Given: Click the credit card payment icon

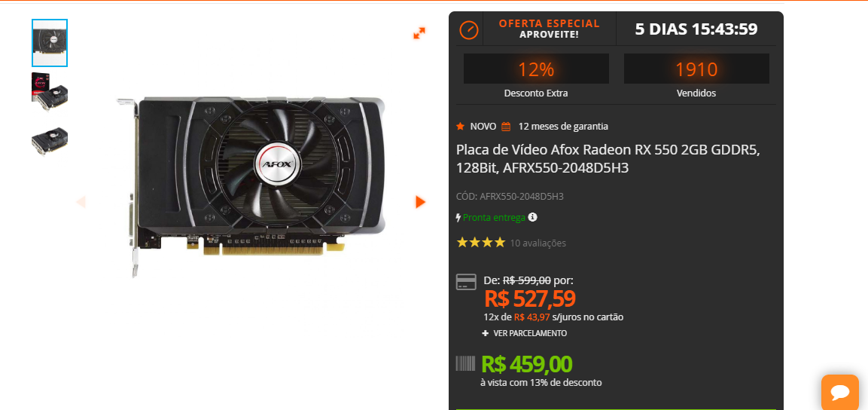Looking at the screenshot, I should click(466, 282).
